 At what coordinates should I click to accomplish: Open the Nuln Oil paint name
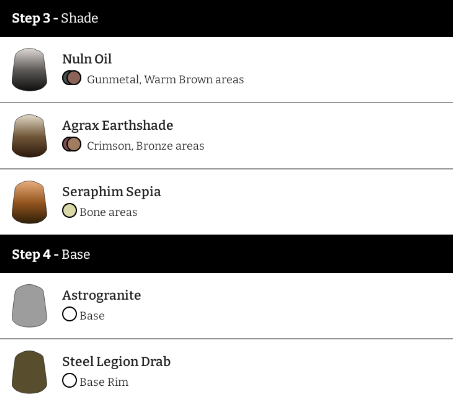point(87,59)
